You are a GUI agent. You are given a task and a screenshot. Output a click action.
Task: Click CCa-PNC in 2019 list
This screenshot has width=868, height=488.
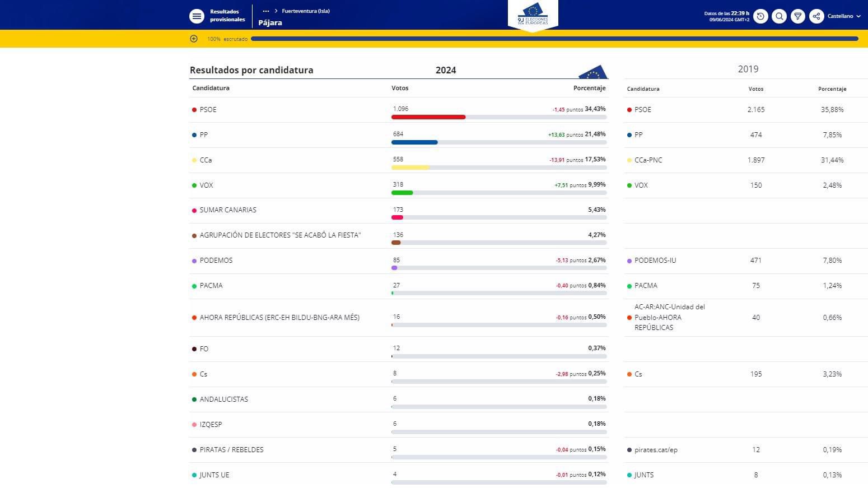(648, 160)
